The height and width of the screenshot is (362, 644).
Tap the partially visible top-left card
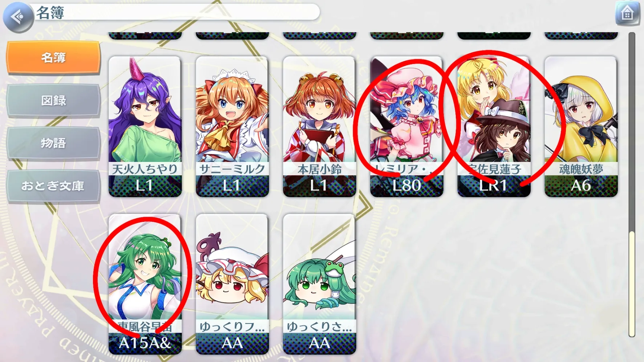145,36
